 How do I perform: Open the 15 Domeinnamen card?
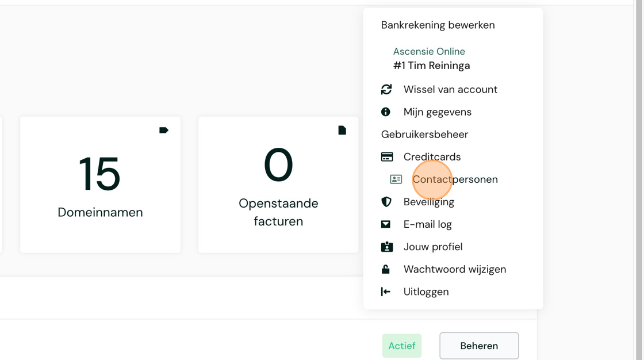point(100,185)
